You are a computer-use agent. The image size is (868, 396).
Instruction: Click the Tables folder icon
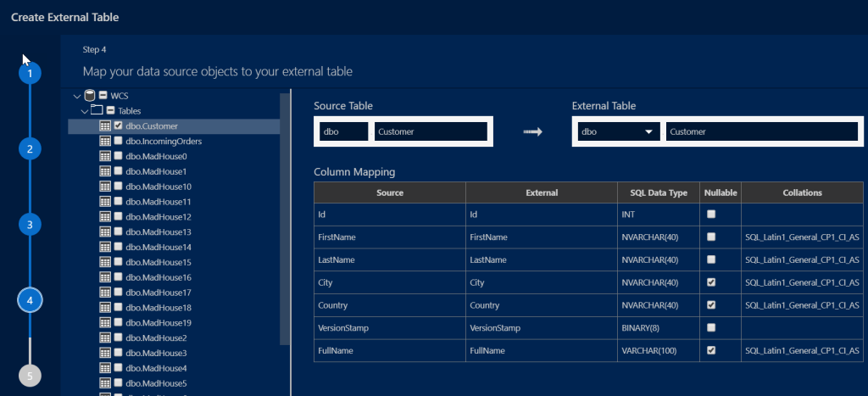point(97,110)
